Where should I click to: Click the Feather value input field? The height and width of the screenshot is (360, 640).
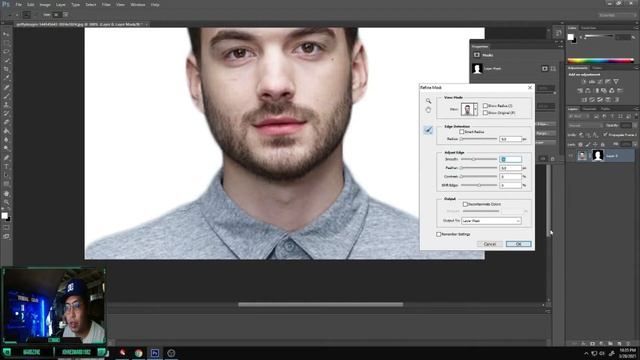click(510, 168)
